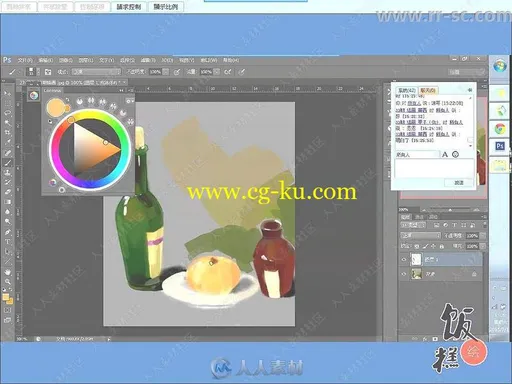Open the collapsed Coolorus color wheel panel icon
This screenshot has height=384, width=512.
click(33, 96)
